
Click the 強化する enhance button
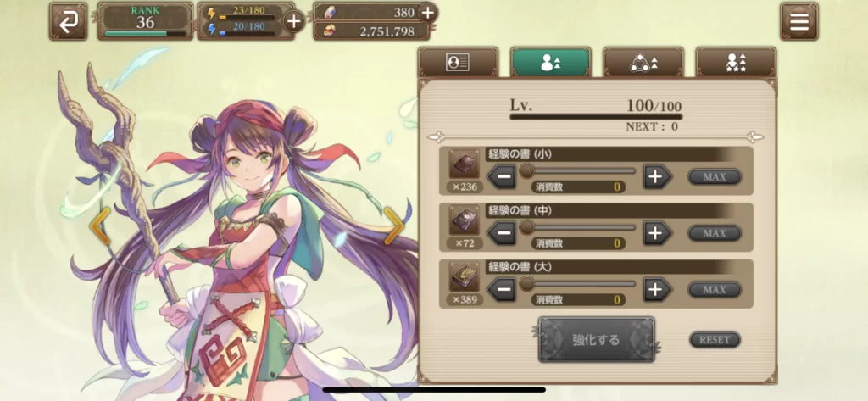(x=596, y=339)
